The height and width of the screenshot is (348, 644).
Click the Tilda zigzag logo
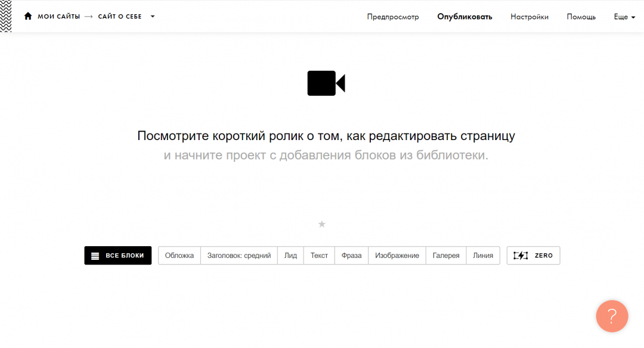pos(5,15)
